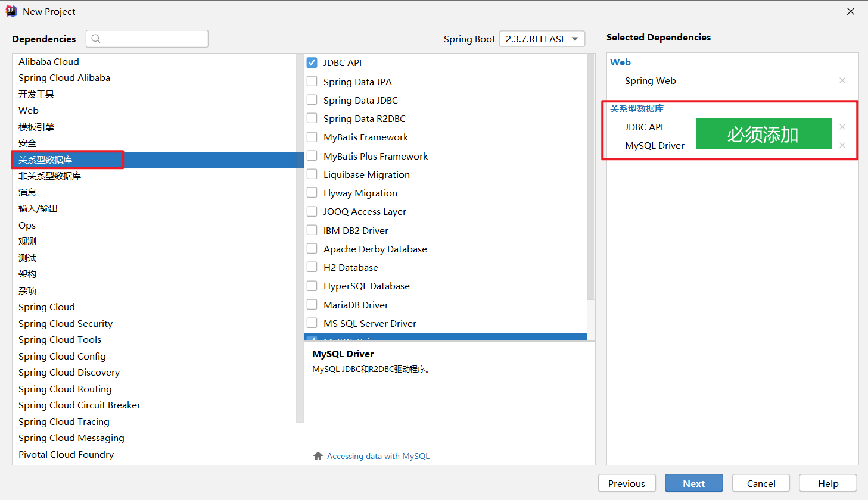Enable the Spring Data JPA checkbox
The width and height of the screenshot is (868, 500).
[312, 81]
